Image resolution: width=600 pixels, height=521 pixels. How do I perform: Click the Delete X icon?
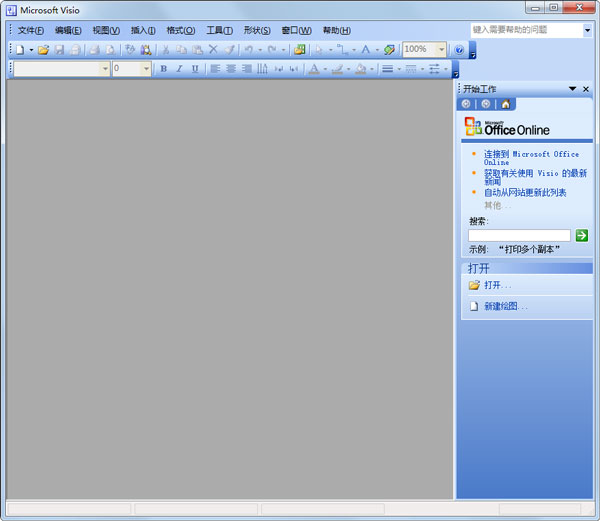tap(213, 49)
